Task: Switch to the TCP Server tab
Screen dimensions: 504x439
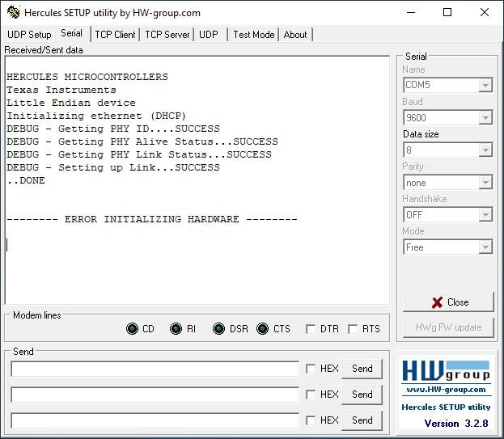Action: click(x=167, y=35)
